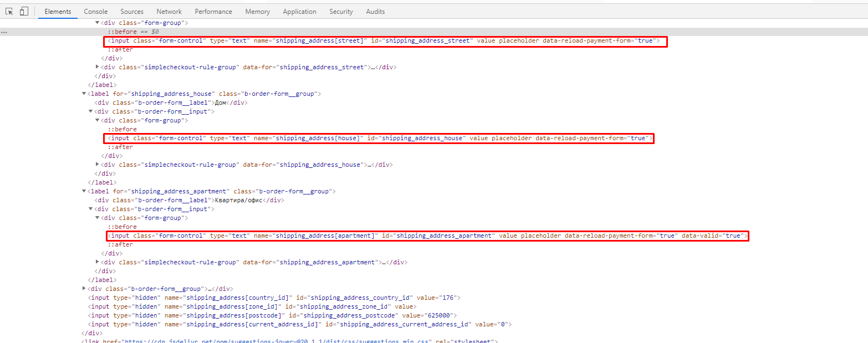Expand the collapsed b-order-form__group div
The width and height of the screenshot is (868, 343).
[84, 289]
